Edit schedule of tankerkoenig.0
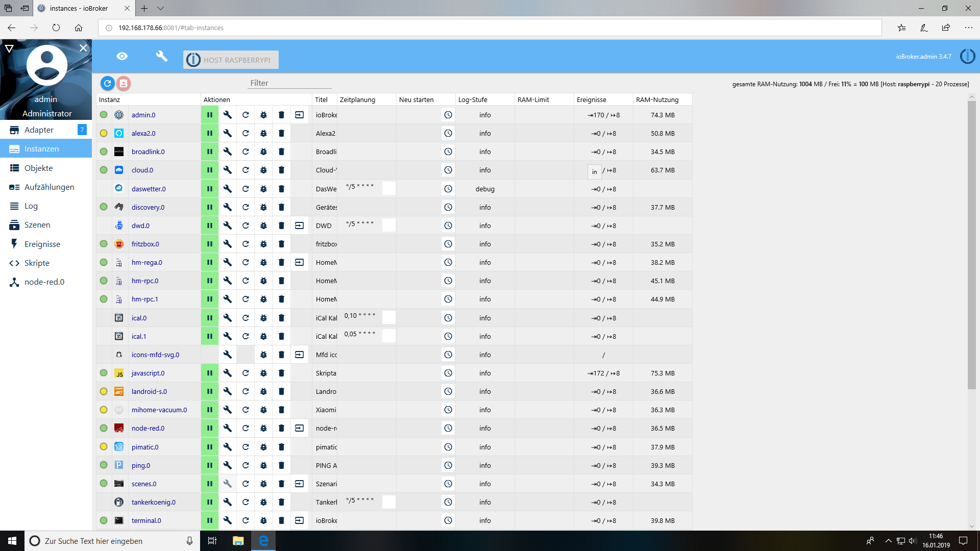980x551 pixels. (389, 502)
